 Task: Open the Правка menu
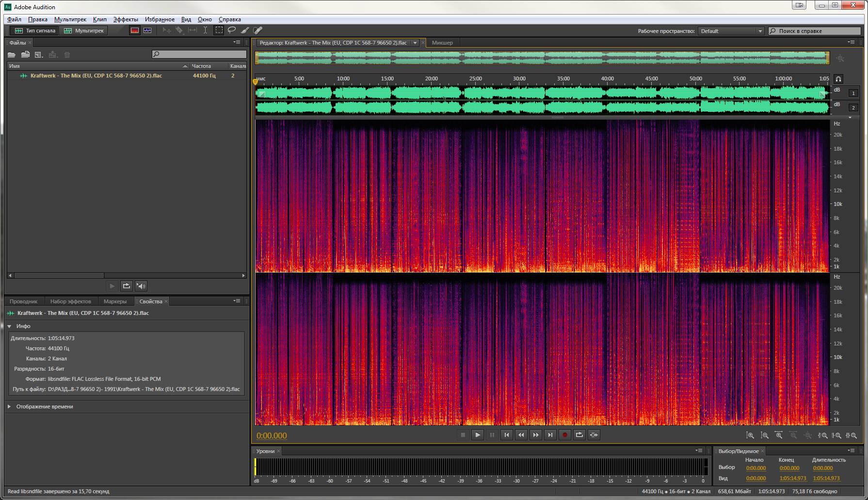(37, 19)
